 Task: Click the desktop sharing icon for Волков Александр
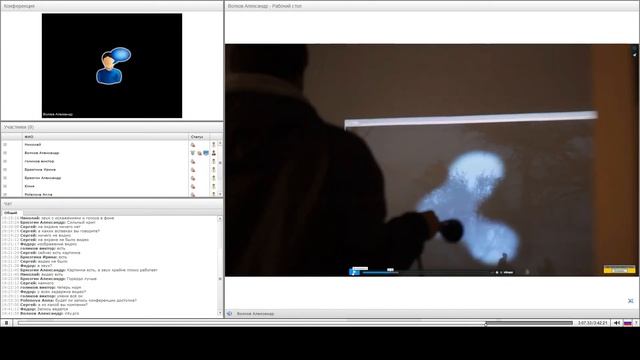(x=206, y=153)
